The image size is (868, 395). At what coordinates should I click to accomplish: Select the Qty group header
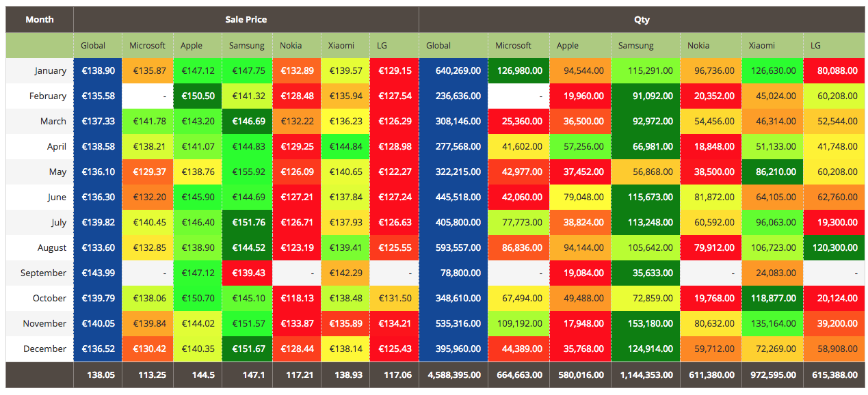[x=642, y=19]
